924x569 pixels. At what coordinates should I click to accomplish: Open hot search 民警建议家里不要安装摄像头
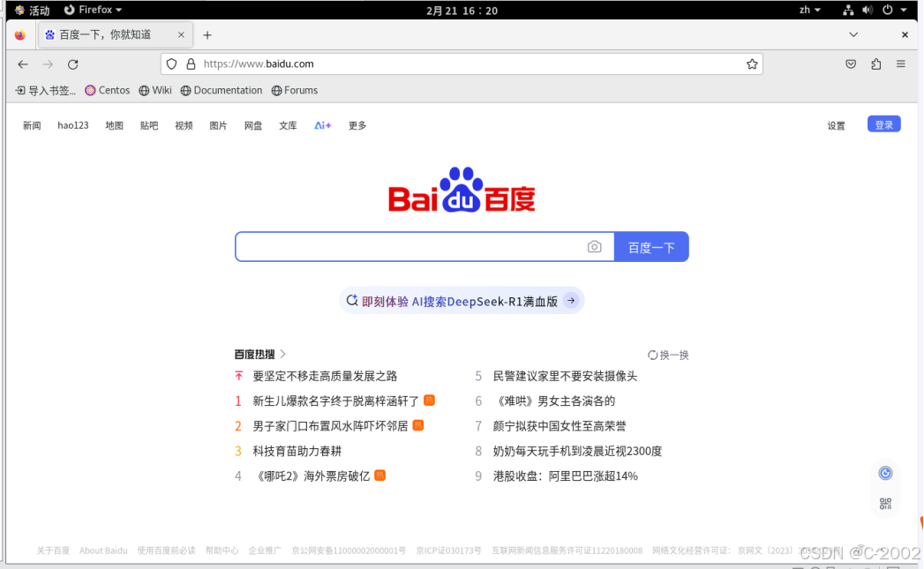point(565,377)
